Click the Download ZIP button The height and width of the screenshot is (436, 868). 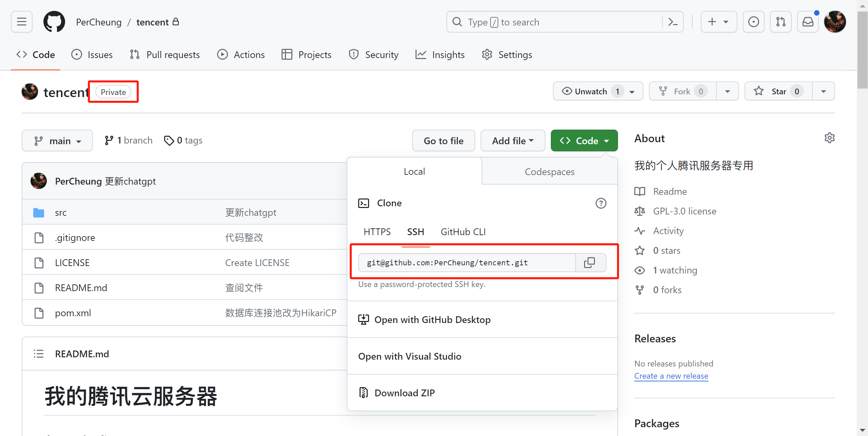[404, 393]
